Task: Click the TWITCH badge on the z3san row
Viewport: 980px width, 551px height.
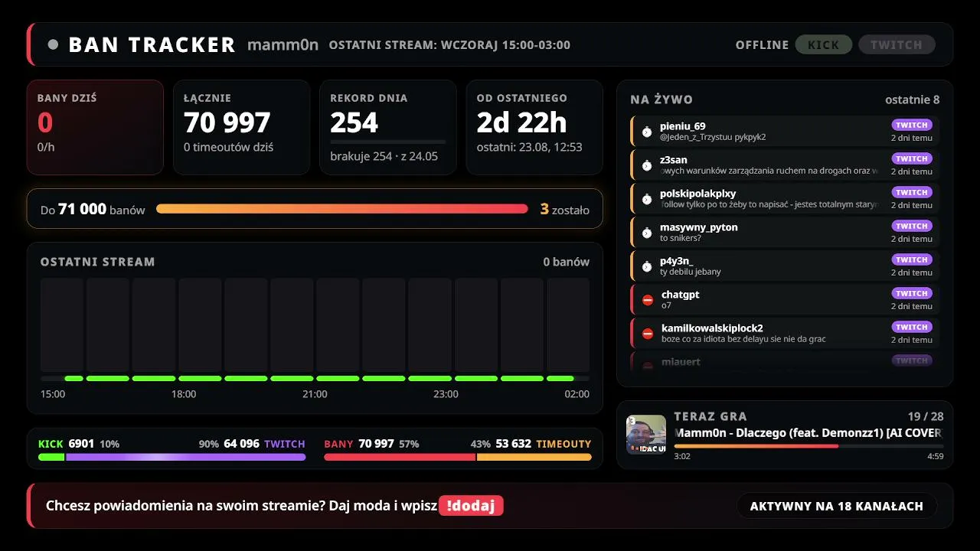Action: [912, 158]
